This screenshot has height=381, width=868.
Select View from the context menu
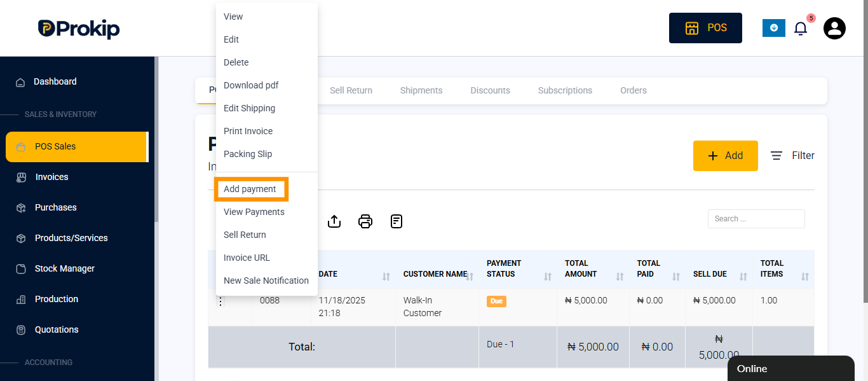click(267, 17)
